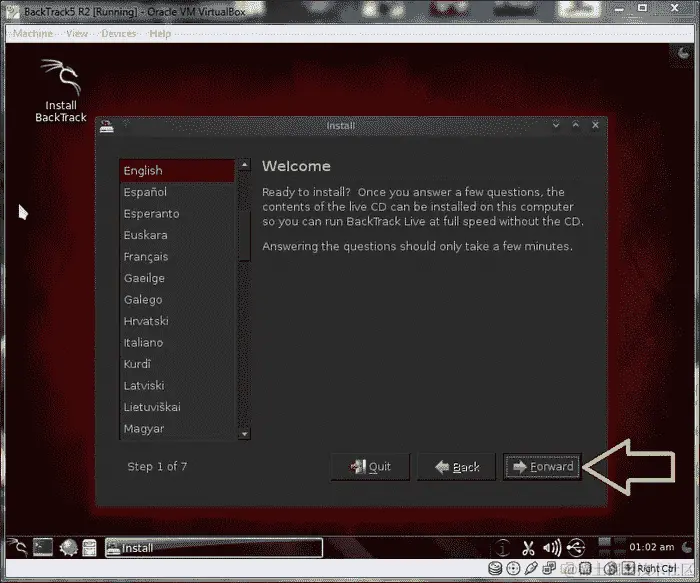
Task: Select Euskara in the language list
Action: (177, 235)
